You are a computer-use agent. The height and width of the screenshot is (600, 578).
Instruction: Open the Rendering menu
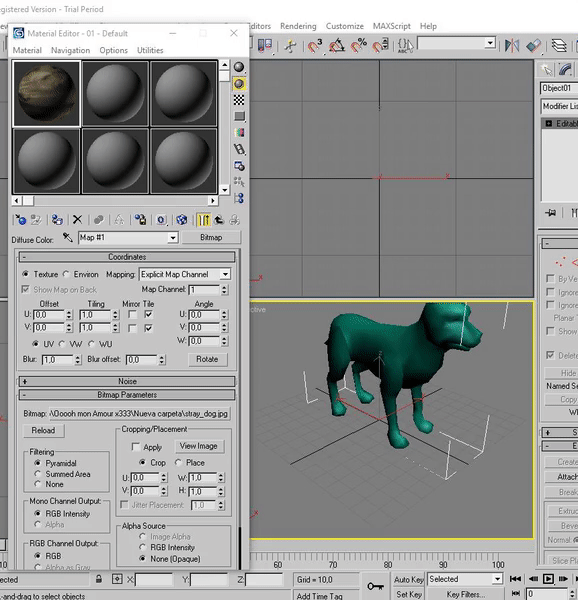(x=298, y=26)
